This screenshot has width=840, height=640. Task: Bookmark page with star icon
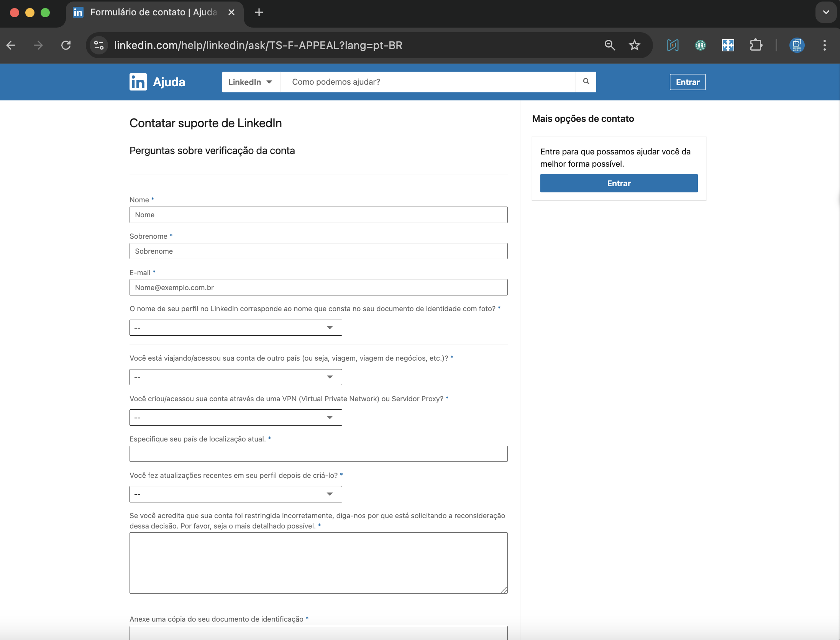[635, 45]
